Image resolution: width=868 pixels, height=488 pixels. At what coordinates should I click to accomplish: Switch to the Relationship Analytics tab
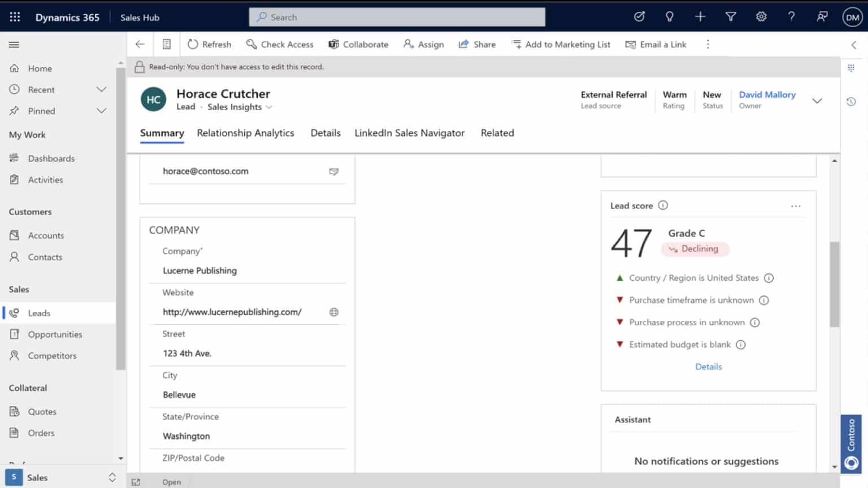coord(245,133)
